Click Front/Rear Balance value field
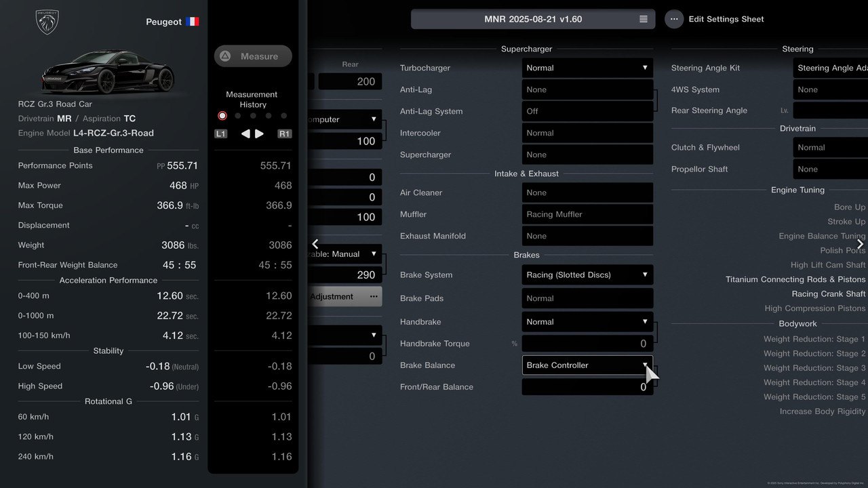 pyautogui.click(x=587, y=387)
